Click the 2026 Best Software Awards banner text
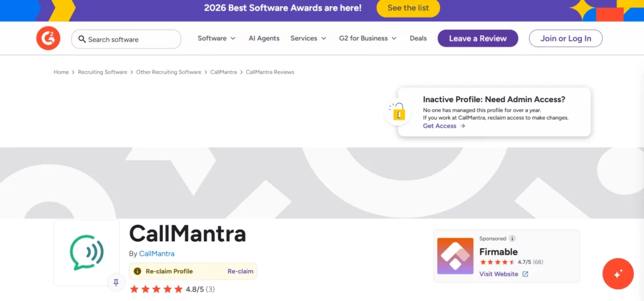 283,8
